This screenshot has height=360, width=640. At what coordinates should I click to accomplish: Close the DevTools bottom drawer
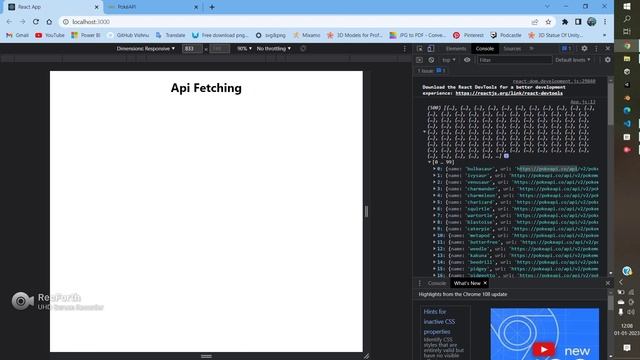click(x=607, y=283)
